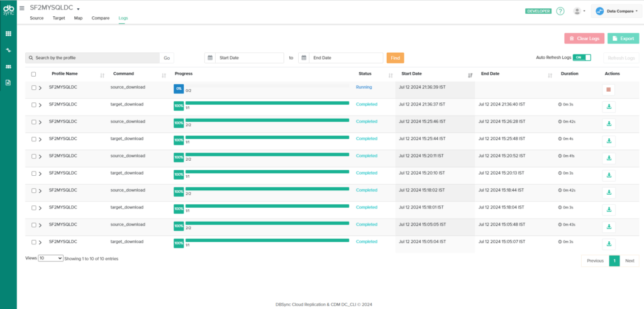Viewport: 644px width, 309px height.
Task: Open the hamburger menu icon
Action: coord(22,8)
